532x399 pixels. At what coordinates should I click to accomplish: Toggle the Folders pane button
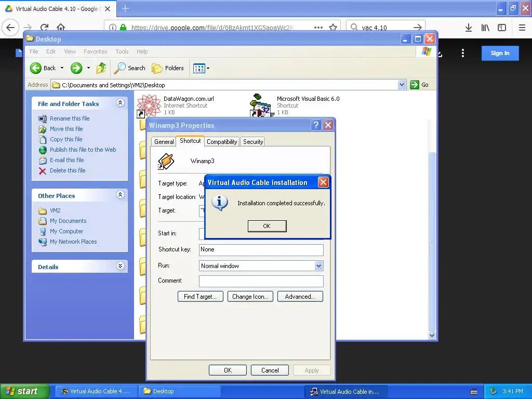coord(168,68)
